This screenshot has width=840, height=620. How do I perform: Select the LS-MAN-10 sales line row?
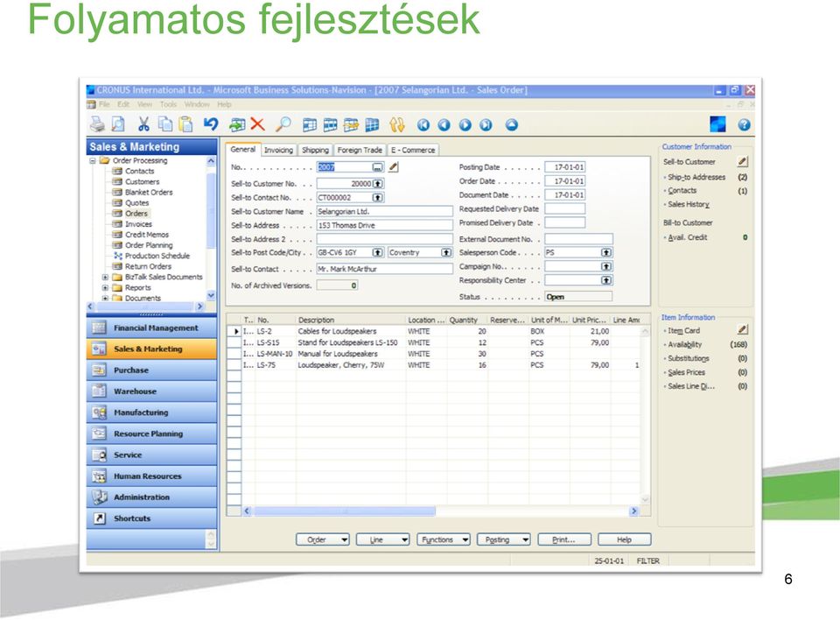434,354
